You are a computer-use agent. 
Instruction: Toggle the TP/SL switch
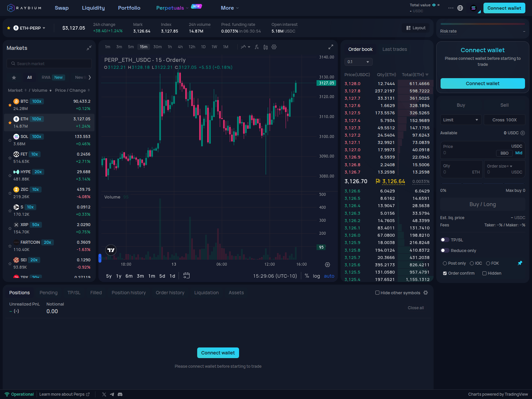pyautogui.click(x=445, y=240)
